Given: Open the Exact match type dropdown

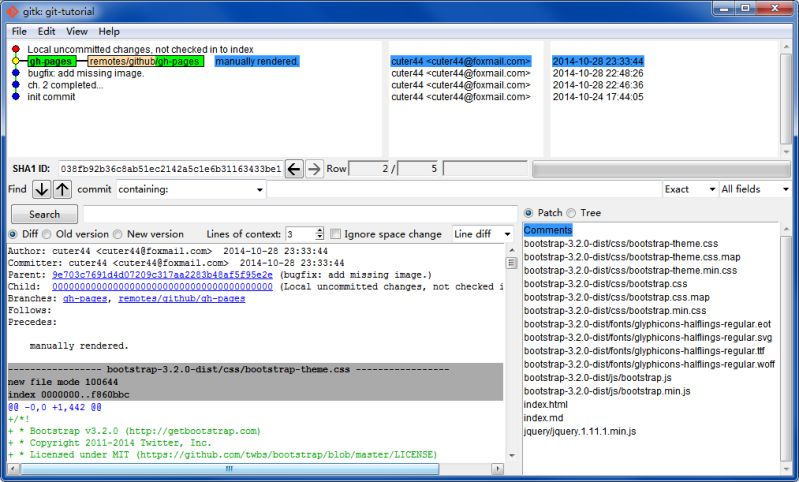Looking at the screenshot, I should (x=690, y=189).
